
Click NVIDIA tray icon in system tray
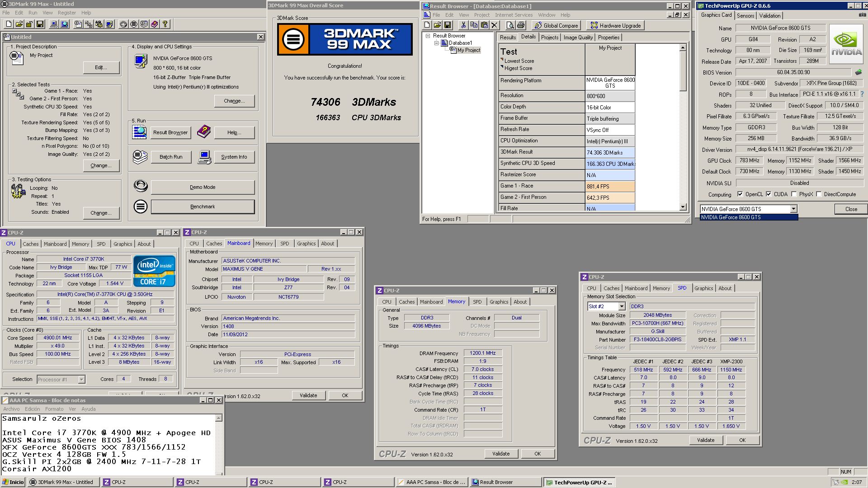click(x=844, y=482)
